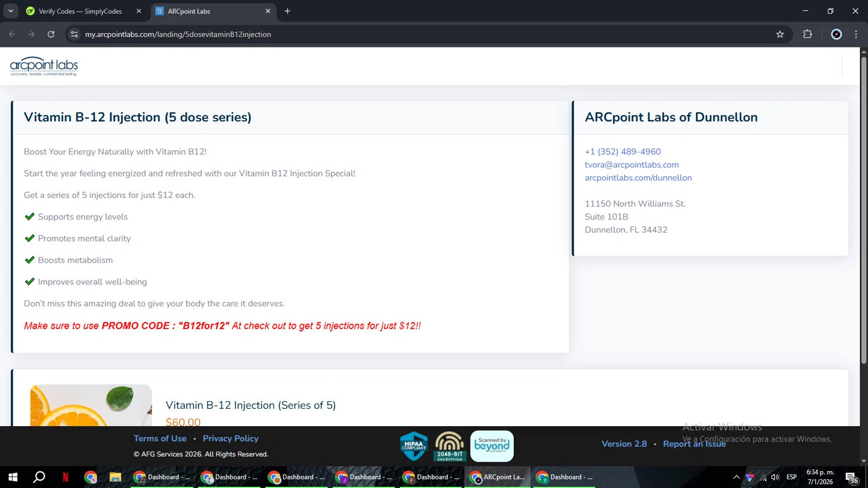This screenshot has height=488, width=868.
Task: Open the tab search dropdown arrow
Action: click(10, 11)
